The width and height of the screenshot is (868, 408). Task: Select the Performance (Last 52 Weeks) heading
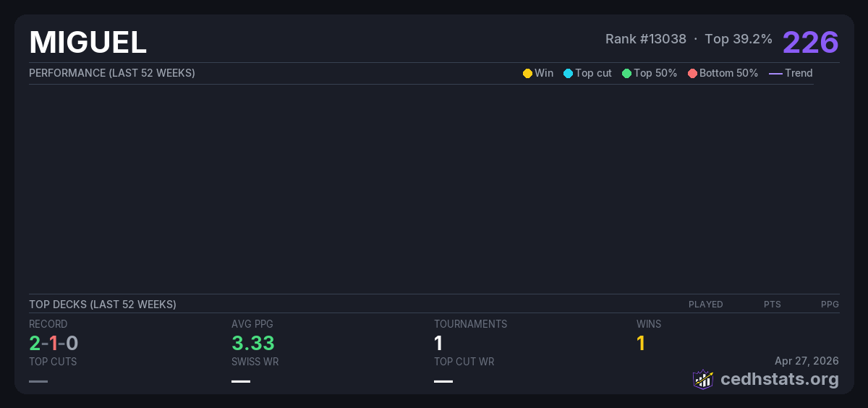click(112, 73)
